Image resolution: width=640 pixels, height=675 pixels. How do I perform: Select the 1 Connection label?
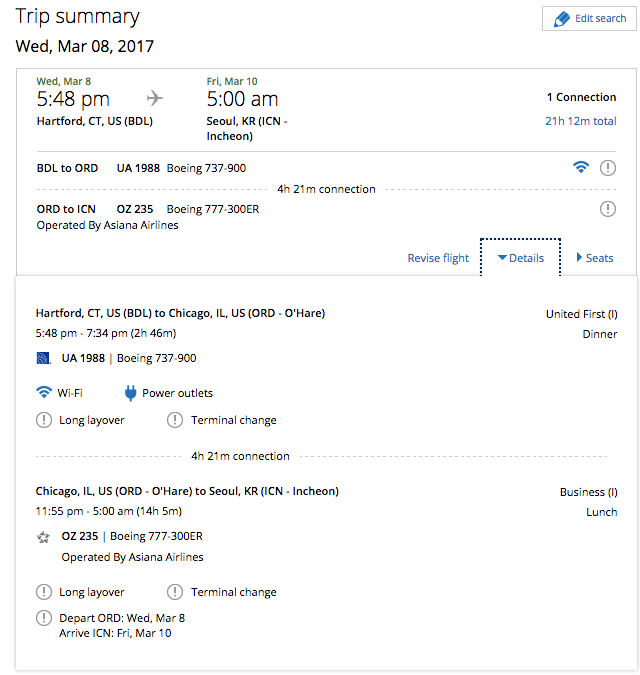581,97
